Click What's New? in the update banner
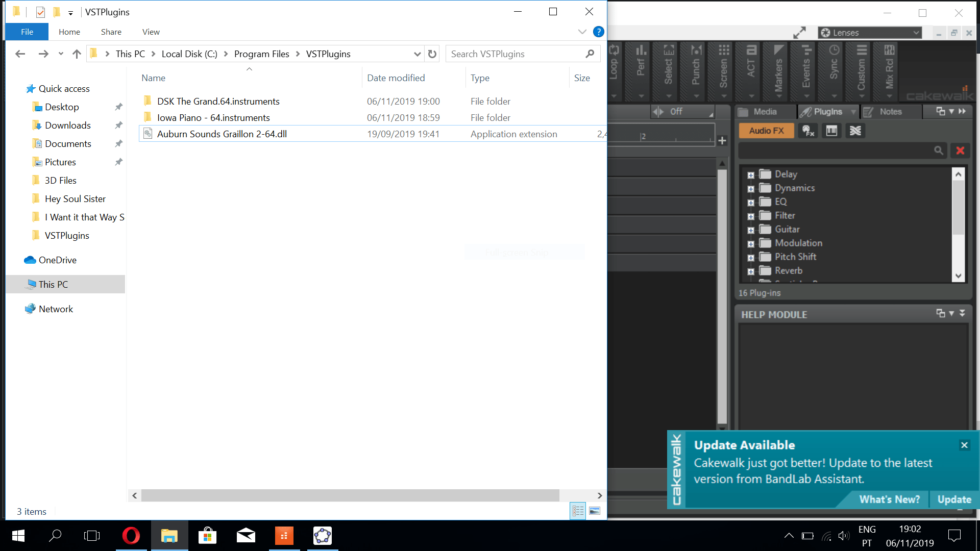 point(890,499)
